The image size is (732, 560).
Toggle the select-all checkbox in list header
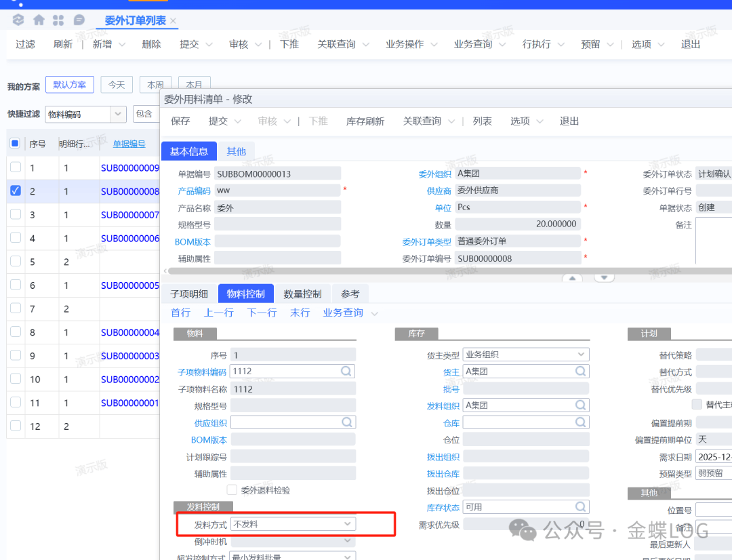[x=16, y=144]
